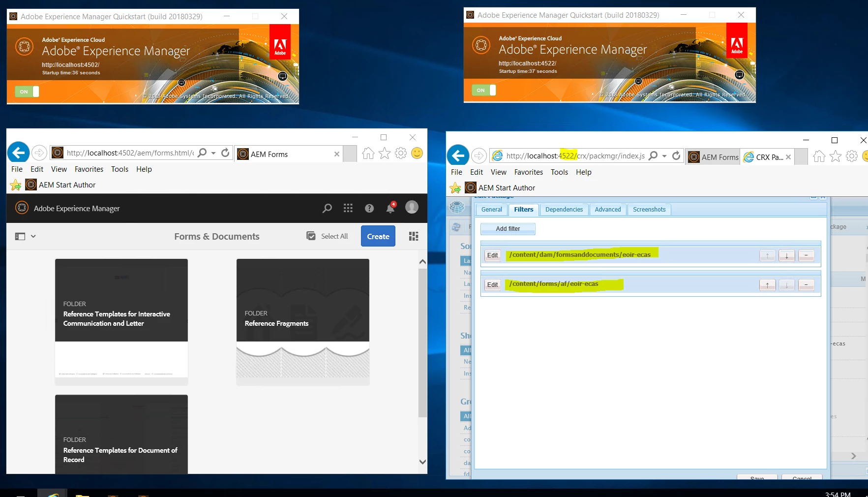The height and width of the screenshot is (497, 868).
Task: Click Adobe Experience Manager logo header
Action: 67,208
